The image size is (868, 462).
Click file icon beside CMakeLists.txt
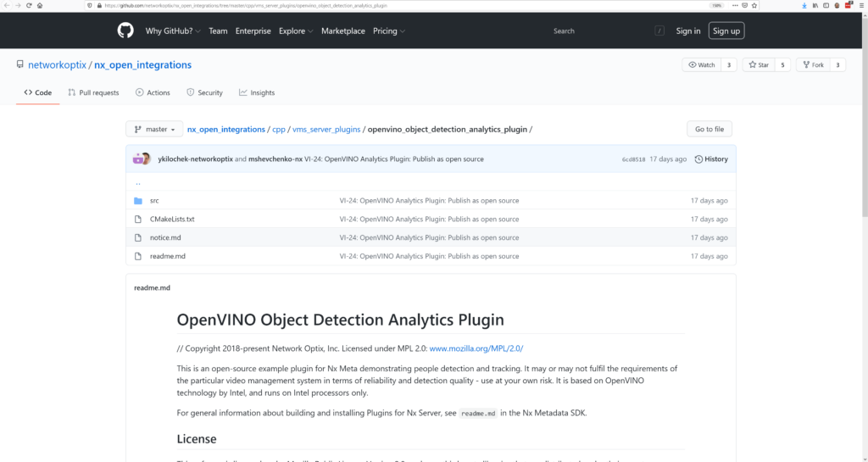tap(138, 219)
